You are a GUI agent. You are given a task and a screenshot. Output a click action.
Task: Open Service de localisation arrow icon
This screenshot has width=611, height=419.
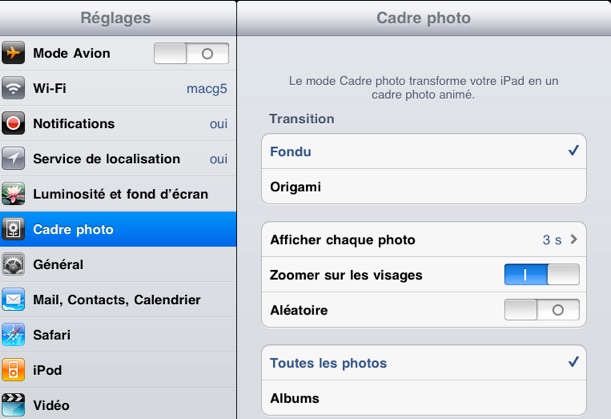point(13,158)
